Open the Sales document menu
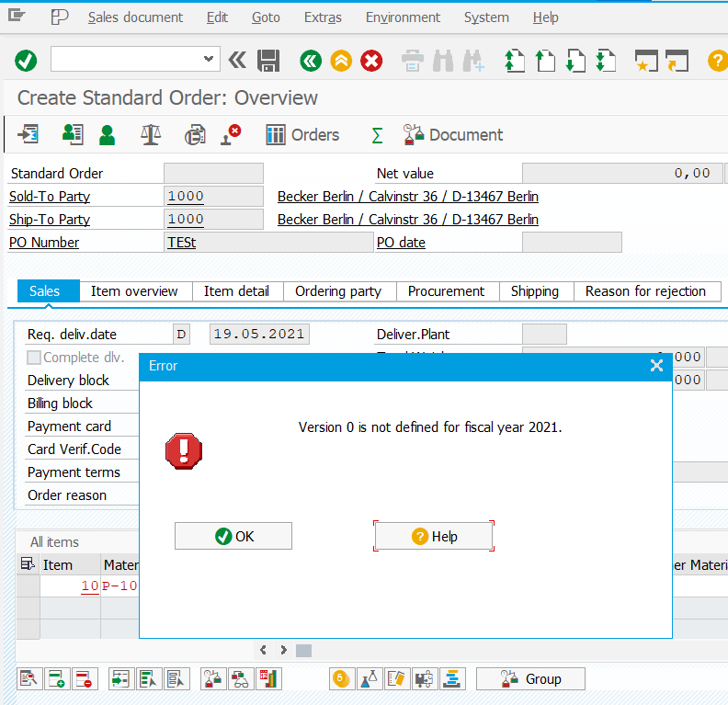The width and height of the screenshot is (728, 705). pyautogui.click(x=135, y=17)
